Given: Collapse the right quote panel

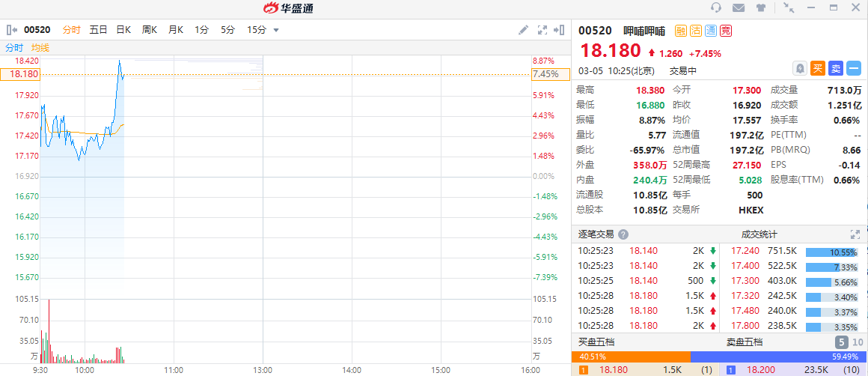Looking at the screenshot, I should pyautogui.click(x=560, y=30).
